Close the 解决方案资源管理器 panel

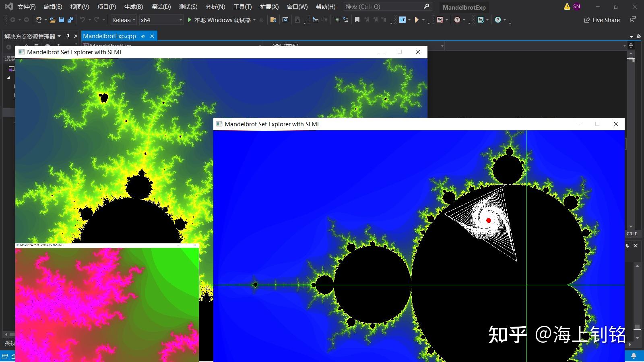click(x=76, y=36)
